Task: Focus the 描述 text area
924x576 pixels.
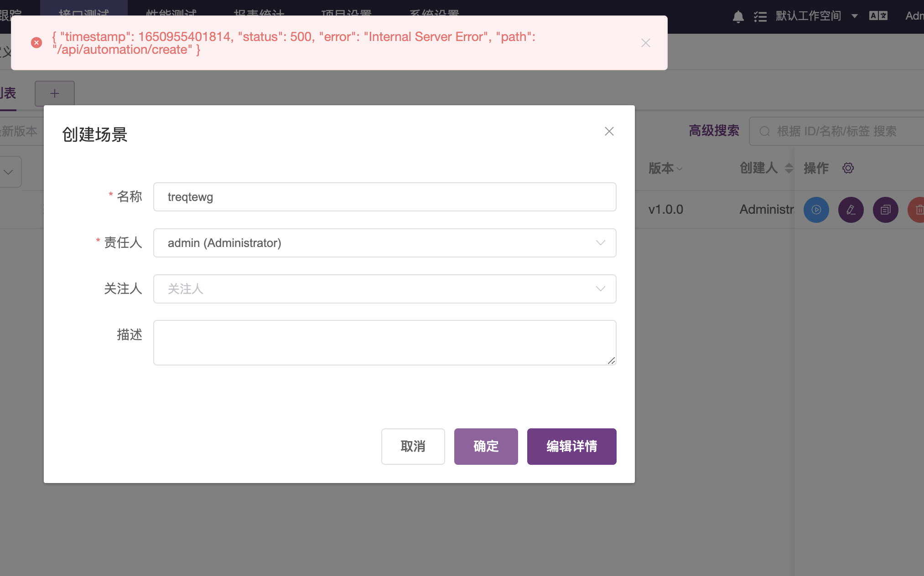Action: pos(384,343)
